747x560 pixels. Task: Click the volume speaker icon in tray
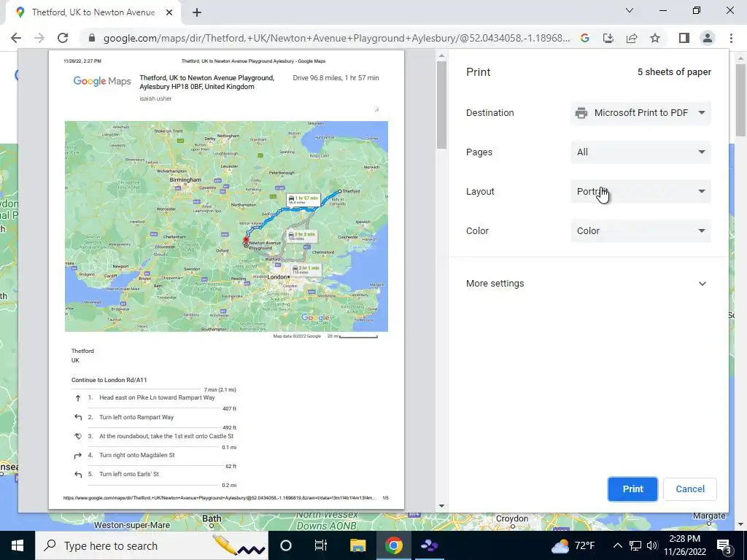[x=652, y=545]
